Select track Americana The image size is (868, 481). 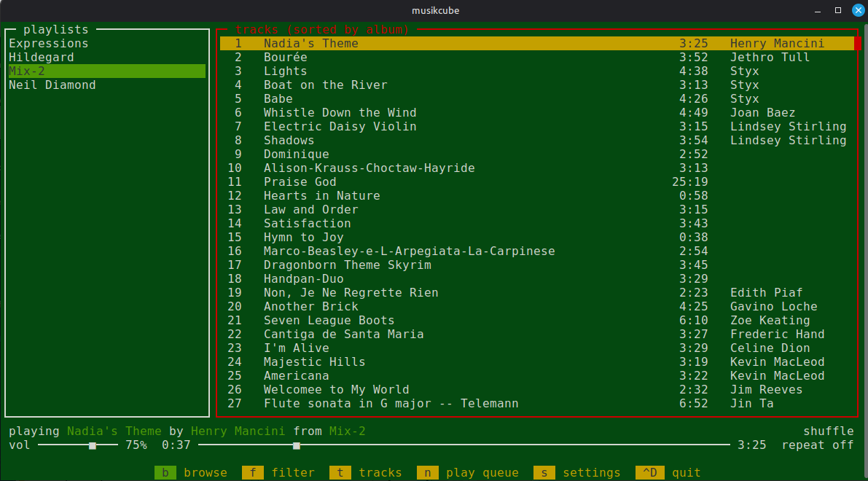pos(537,376)
